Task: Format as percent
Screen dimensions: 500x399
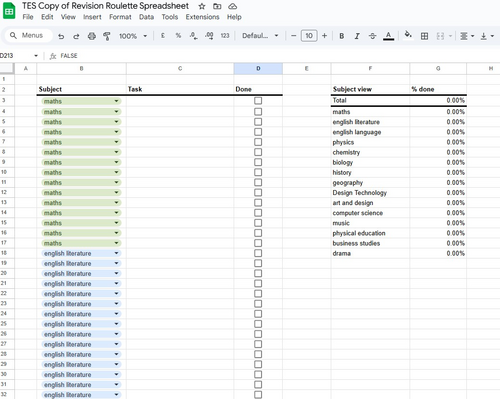Action: pyautogui.click(x=178, y=36)
